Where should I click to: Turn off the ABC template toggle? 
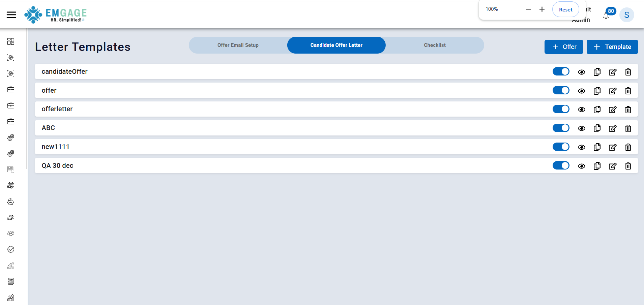(x=561, y=128)
